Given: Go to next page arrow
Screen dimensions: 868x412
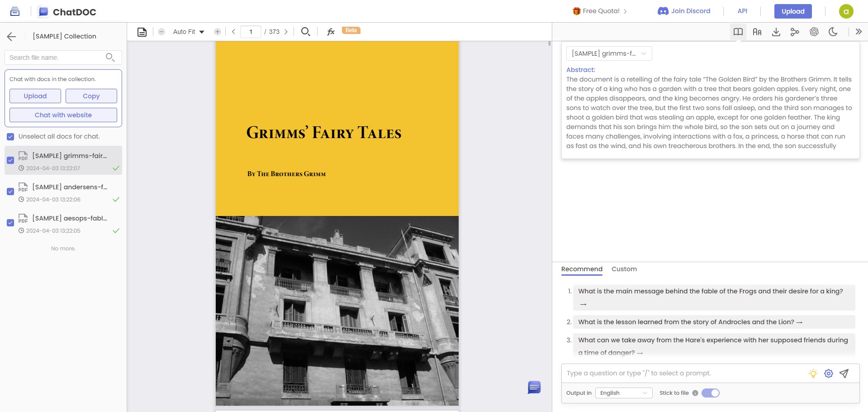Looking at the screenshot, I should tap(286, 32).
